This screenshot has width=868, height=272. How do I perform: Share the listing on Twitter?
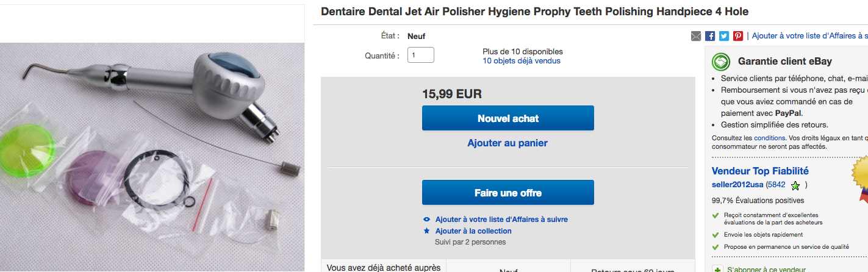pos(724,36)
